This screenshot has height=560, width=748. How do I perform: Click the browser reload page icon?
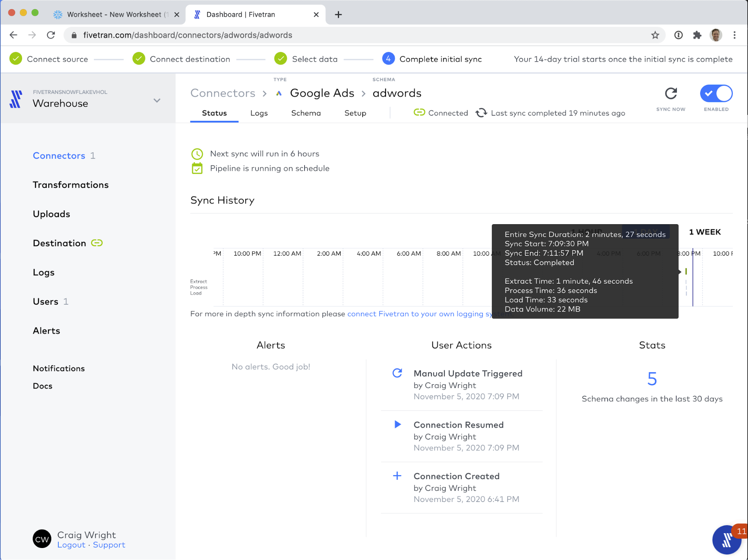pyautogui.click(x=51, y=35)
